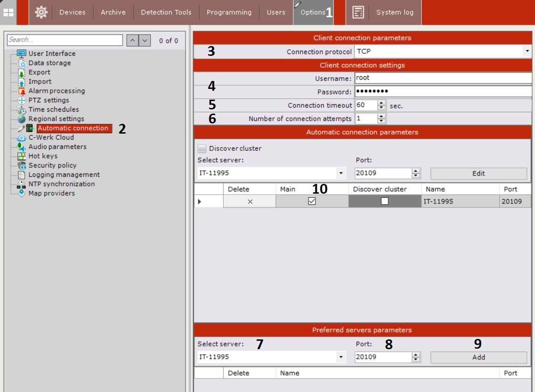Increase the Connection timeout spinner value
This screenshot has height=392, width=535.
(x=382, y=103)
